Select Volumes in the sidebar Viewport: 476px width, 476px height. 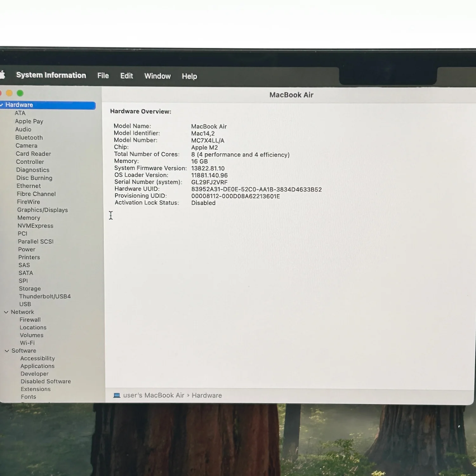(x=32, y=335)
